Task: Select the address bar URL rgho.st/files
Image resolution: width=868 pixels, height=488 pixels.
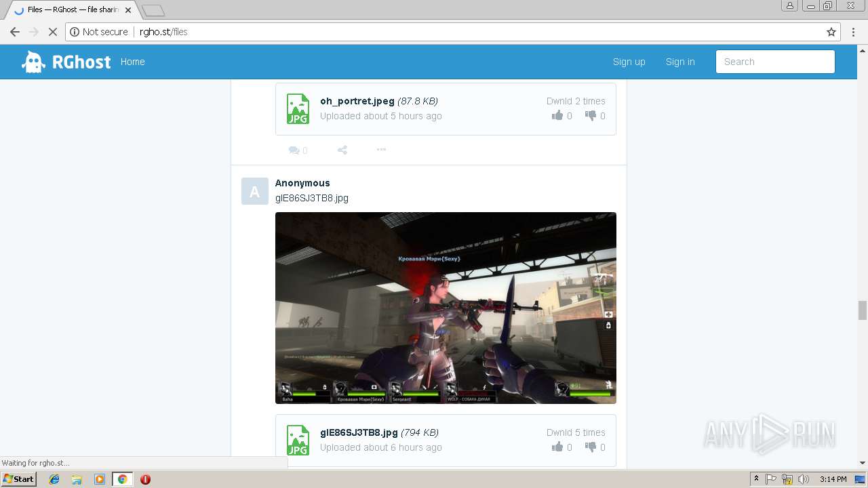Action: 163,32
